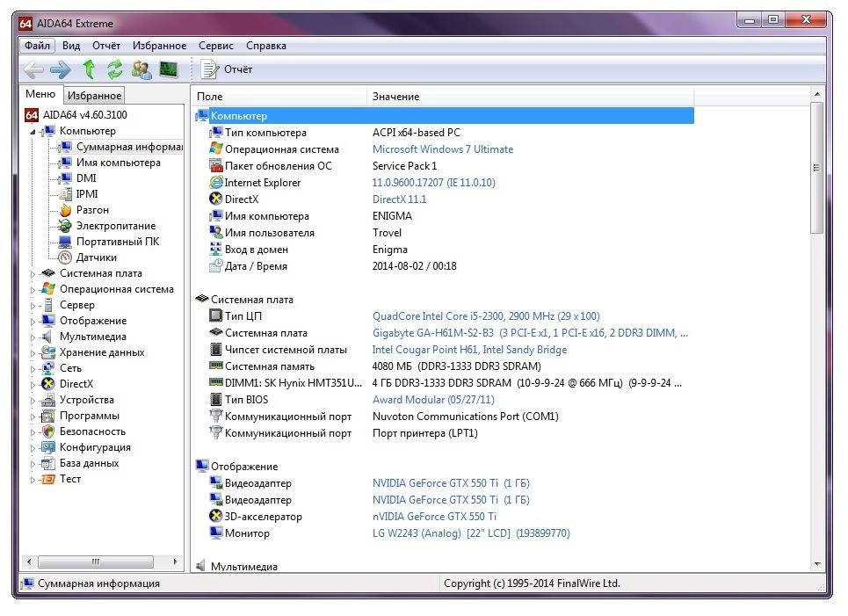Open the Справка menu
The image size is (848, 616).
pos(266,46)
